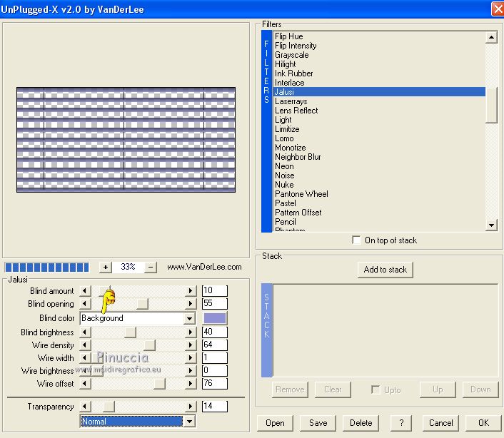Click the Transparency slider thumb

point(109,406)
